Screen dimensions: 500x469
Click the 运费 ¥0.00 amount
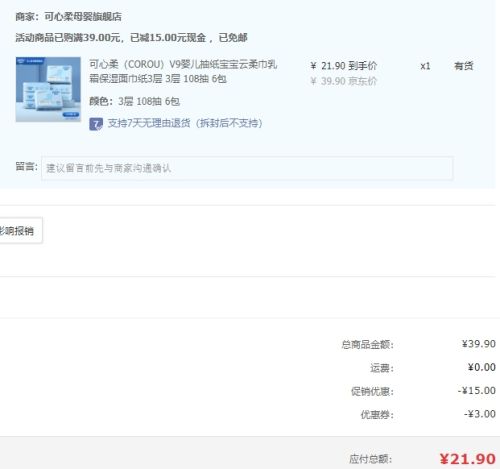pos(482,367)
